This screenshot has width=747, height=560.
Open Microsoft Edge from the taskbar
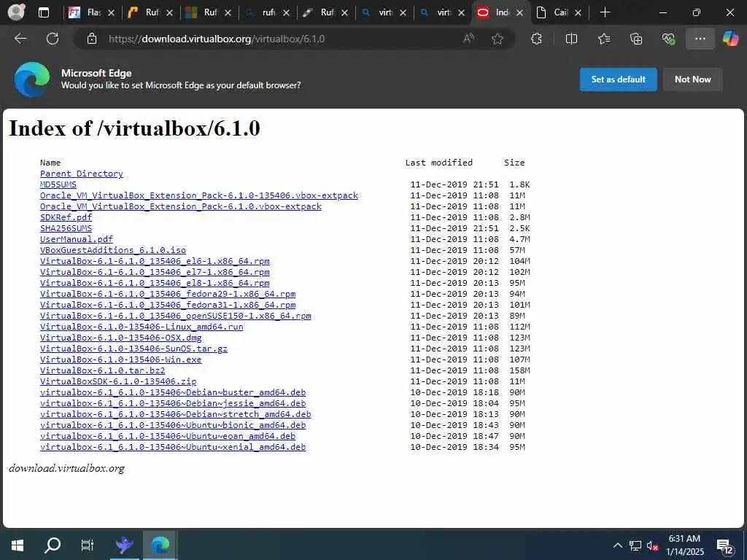point(160,545)
